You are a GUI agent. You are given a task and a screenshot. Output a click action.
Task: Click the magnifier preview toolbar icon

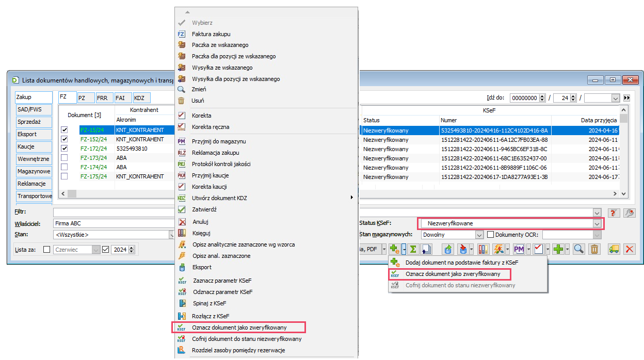579,249
